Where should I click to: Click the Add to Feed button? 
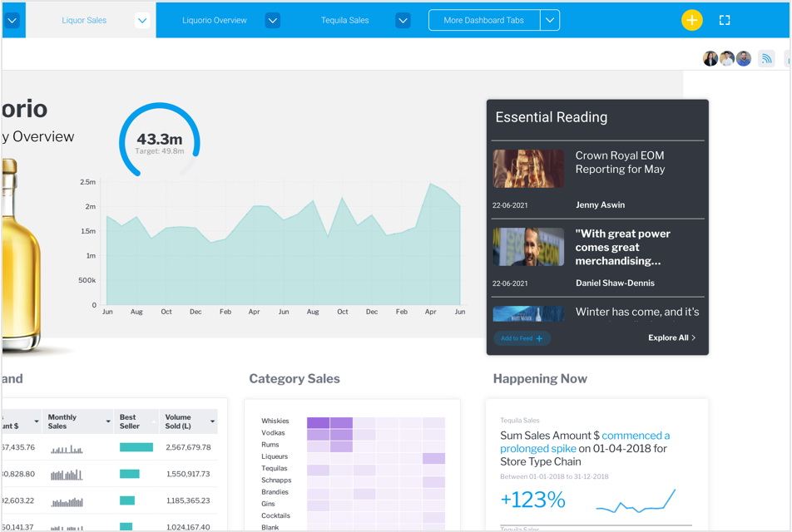(x=522, y=338)
